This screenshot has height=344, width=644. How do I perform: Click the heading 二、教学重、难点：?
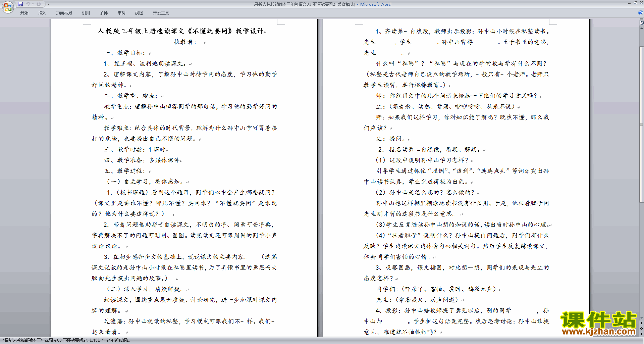[131, 96]
